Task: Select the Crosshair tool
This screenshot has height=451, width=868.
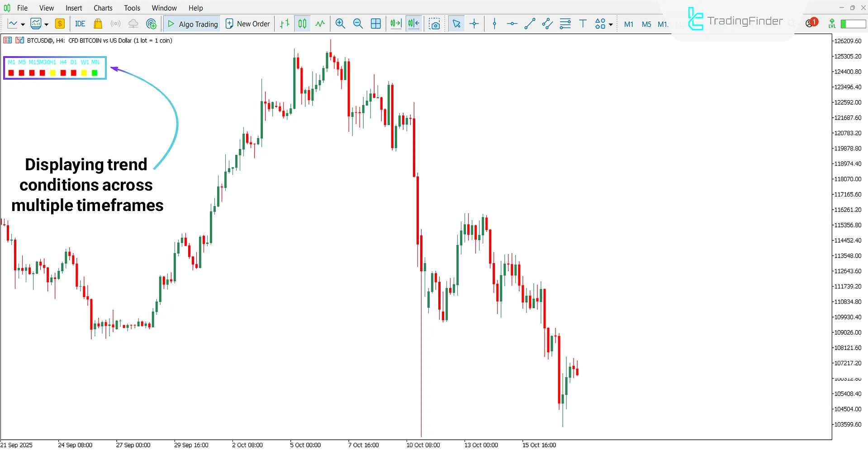Action: tap(474, 24)
